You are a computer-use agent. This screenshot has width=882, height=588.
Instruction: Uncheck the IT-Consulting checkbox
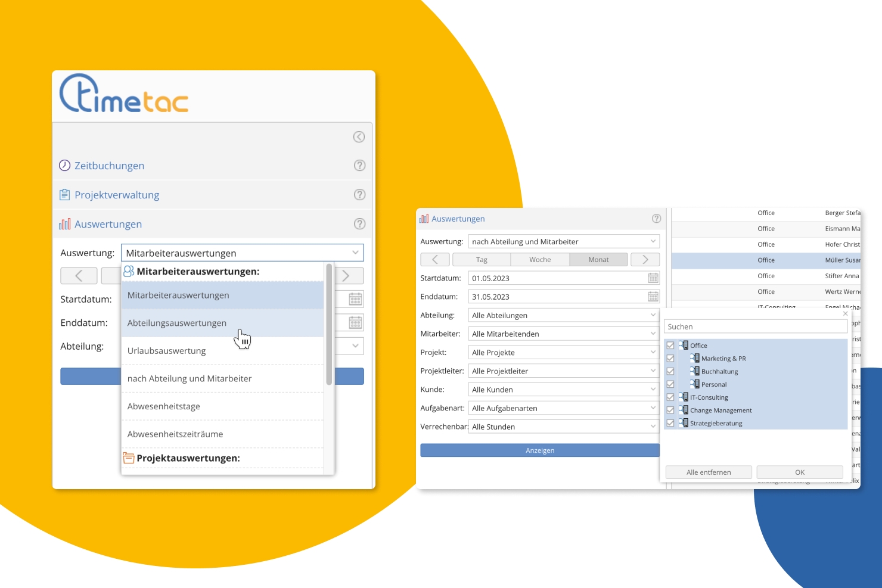pyautogui.click(x=670, y=397)
